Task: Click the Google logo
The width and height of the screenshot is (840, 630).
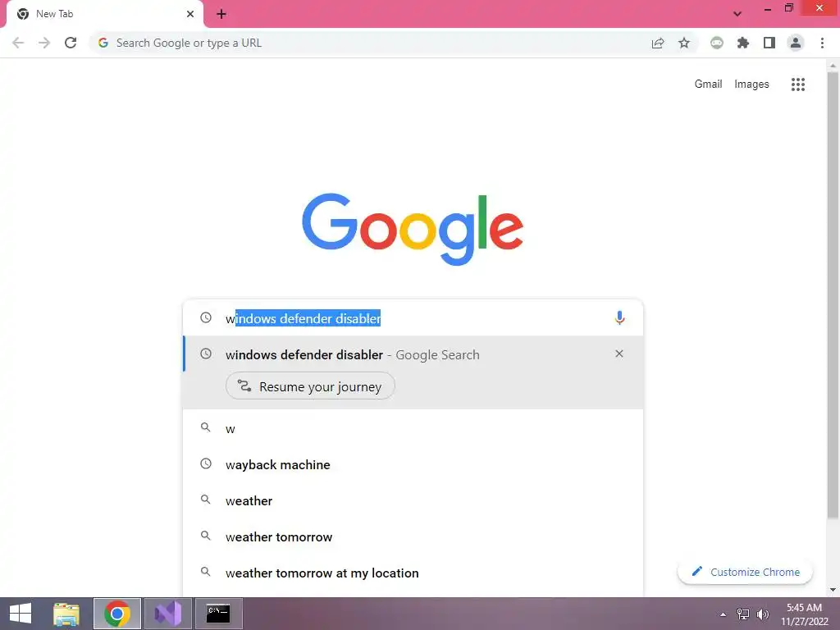Action: 413,229
